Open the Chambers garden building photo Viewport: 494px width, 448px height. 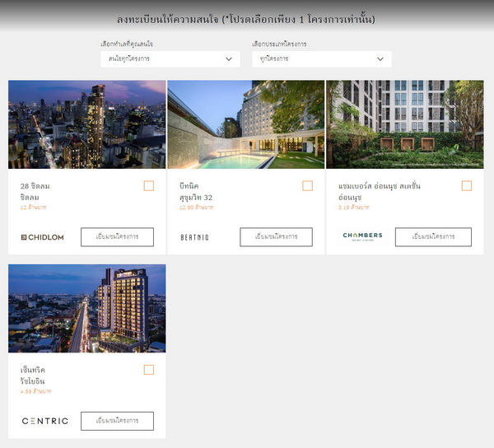click(405, 124)
